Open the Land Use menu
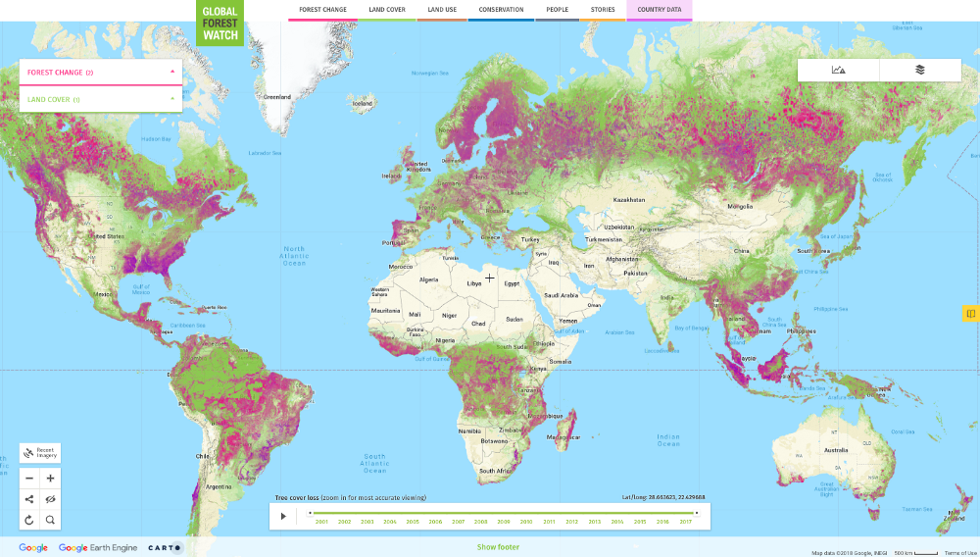The width and height of the screenshot is (980, 557). [440, 10]
